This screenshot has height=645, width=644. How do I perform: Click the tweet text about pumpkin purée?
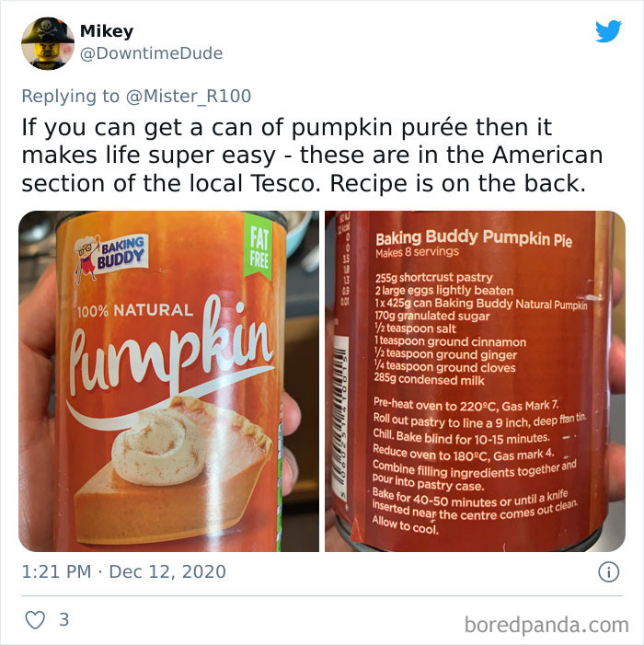[x=312, y=155]
